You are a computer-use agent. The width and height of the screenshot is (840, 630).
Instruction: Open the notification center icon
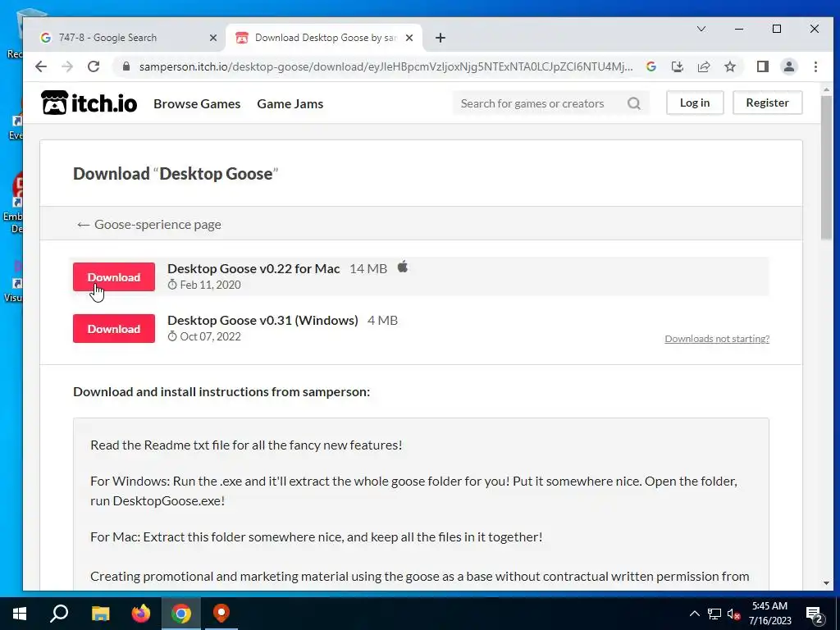[814, 615]
